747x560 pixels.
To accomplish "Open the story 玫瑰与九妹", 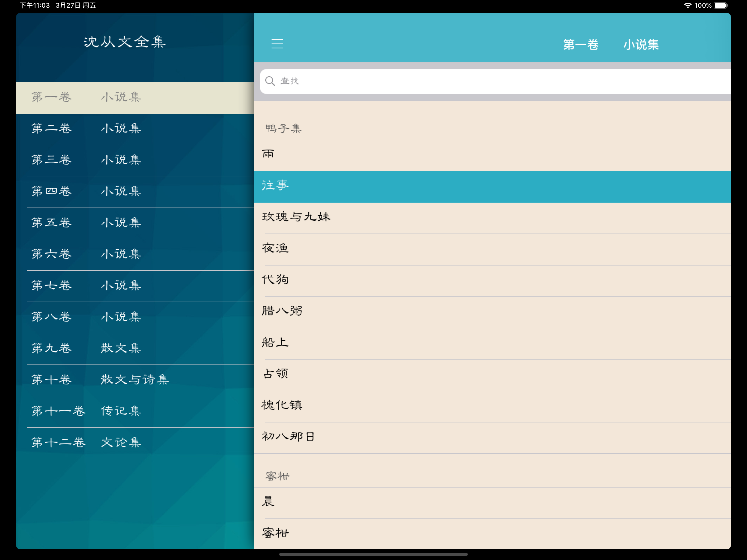I will tap(492, 218).
